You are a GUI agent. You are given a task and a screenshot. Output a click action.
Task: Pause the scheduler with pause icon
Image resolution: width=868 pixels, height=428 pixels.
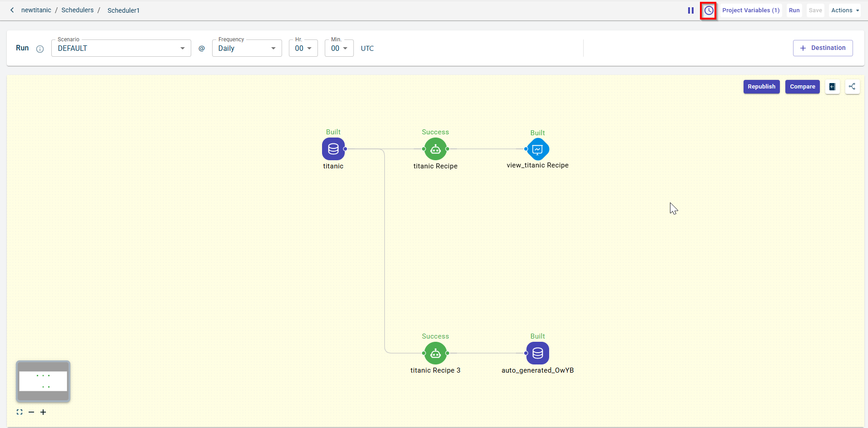click(690, 10)
